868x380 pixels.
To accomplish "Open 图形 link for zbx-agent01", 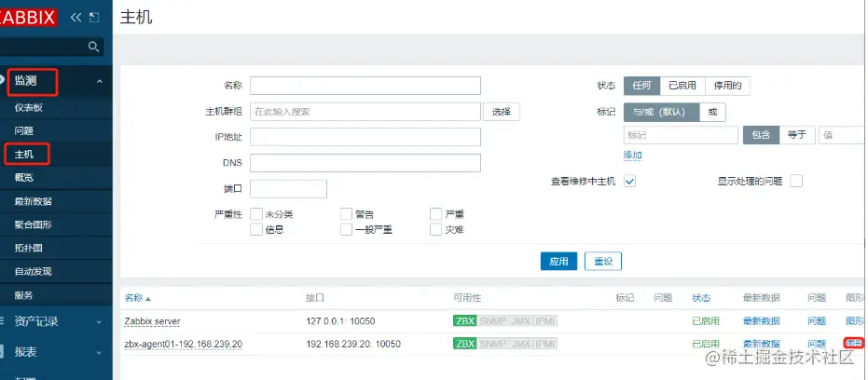I will pyautogui.click(x=855, y=343).
